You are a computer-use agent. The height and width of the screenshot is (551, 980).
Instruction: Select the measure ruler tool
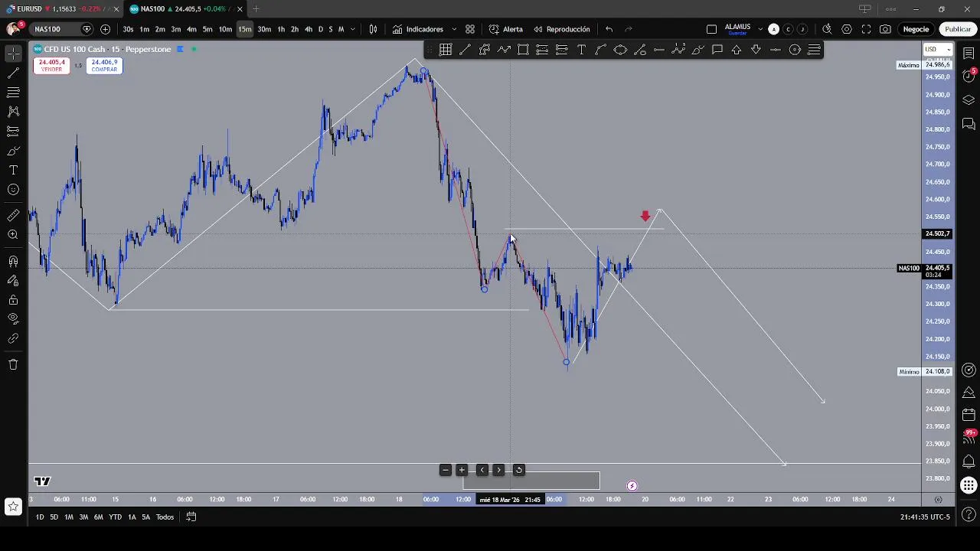click(13, 216)
